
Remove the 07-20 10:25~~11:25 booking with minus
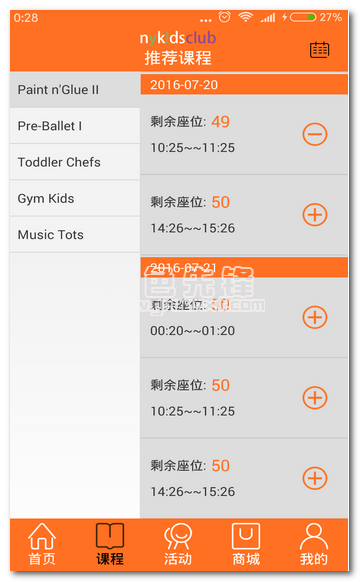point(315,134)
